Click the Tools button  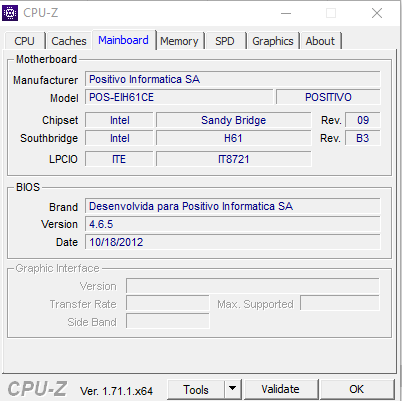[x=196, y=389]
